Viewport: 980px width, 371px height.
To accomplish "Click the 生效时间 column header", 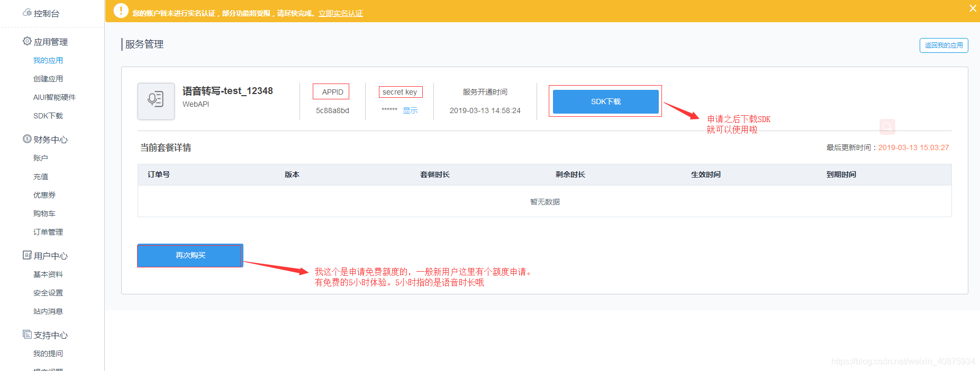I will [706, 174].
